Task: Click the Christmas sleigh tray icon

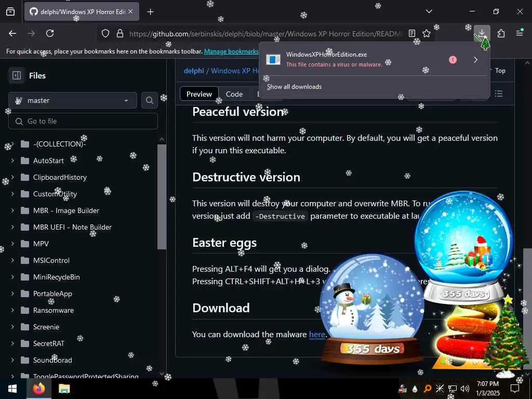Action: pyautogui.click(x=403, y=389)
